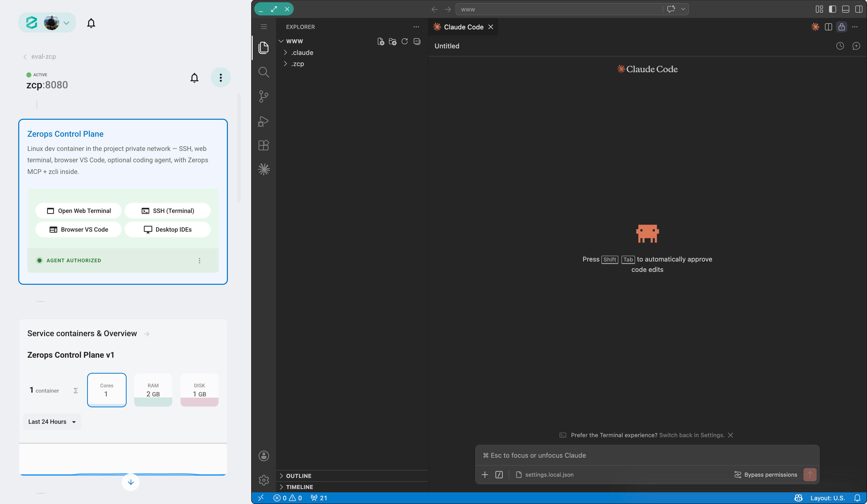
Task: Start a new Claude Code conversation
Action: [x=856, y=46]
